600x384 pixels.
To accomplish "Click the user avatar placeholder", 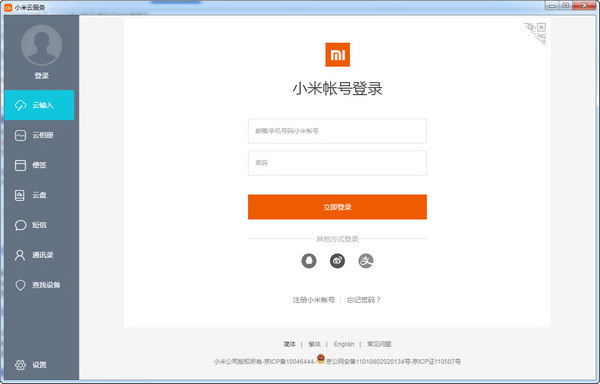I will pyautogui.click(x=41, y=45).
